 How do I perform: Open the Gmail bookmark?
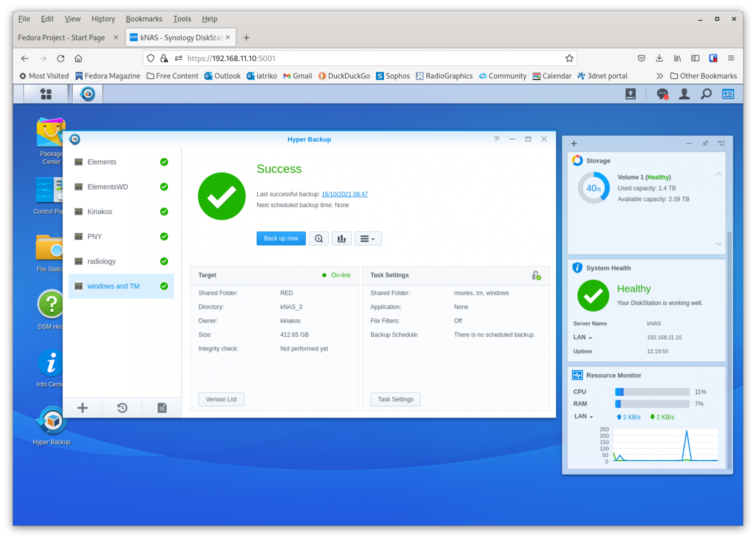pyautogui.click(x=298, y=76)
